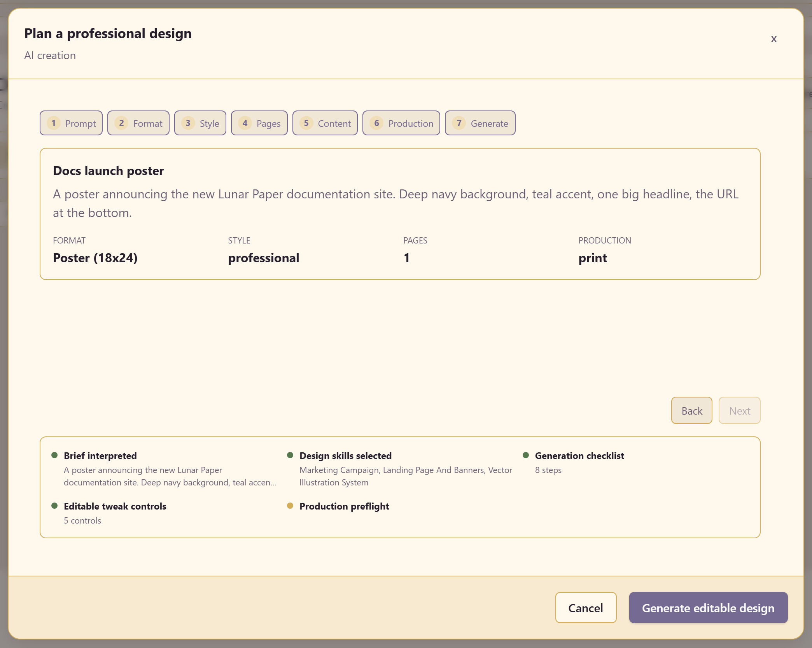The image size is (812, 648).
Task: Jump to the Content step
Action: point(325,123)
